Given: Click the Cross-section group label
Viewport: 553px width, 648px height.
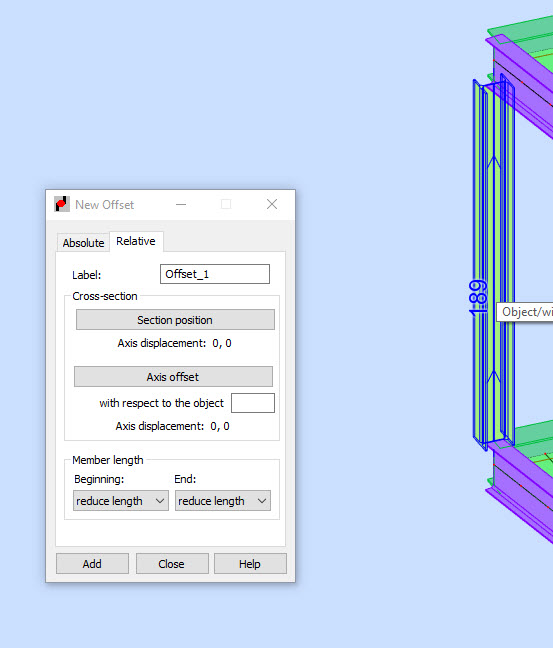Looking at the screenshot, I should pos(105,296).
